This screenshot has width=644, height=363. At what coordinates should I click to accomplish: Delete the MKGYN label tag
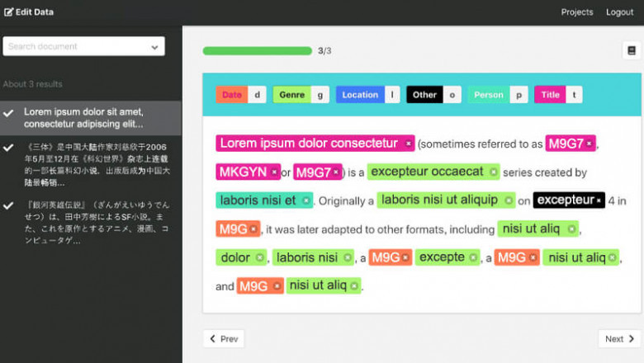click(x=275, y=172)
